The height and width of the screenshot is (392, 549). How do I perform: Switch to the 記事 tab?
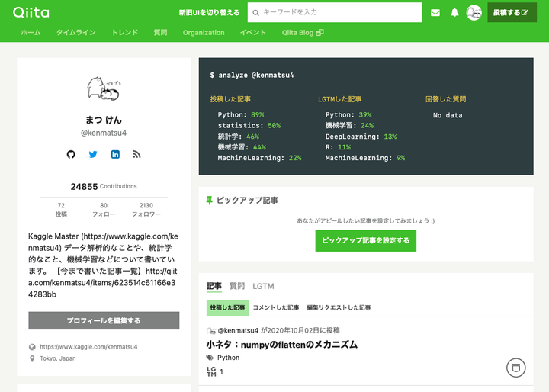click(214, 286)
